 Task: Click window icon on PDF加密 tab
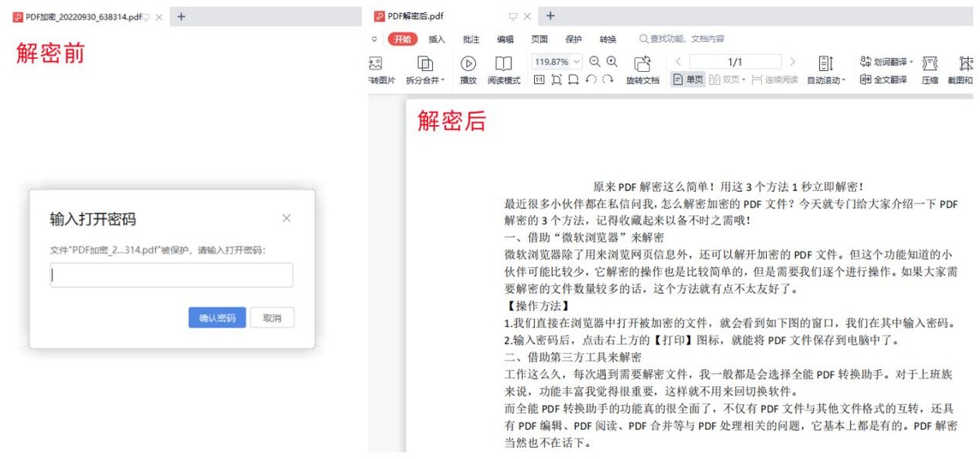145,16
